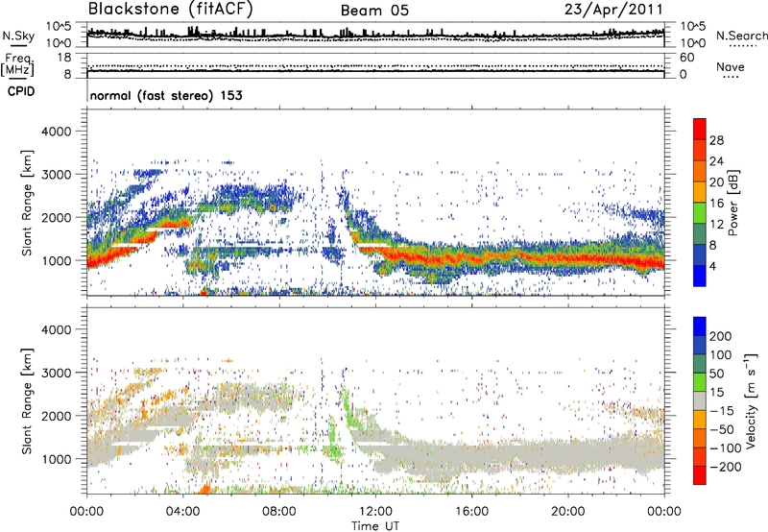Click the "04:00" time tick label
The image size is (768, 532).
(183, 512)
